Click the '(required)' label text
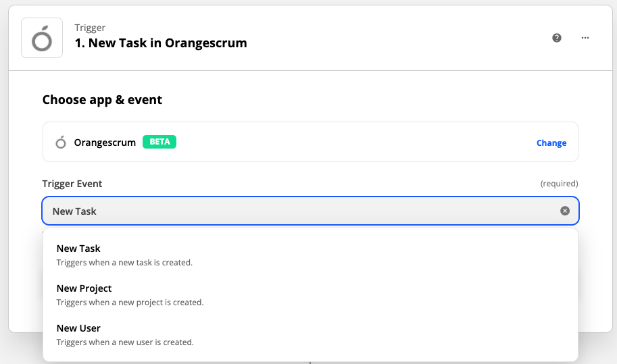 click(559, 184)
